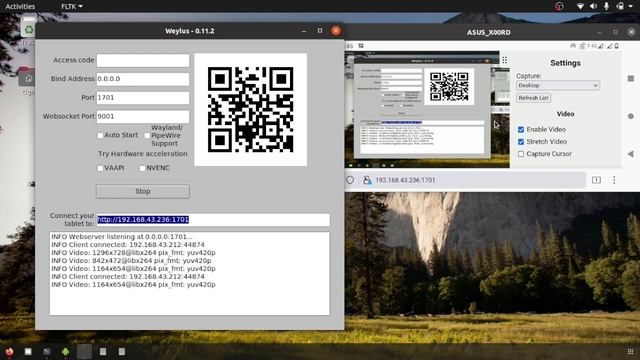Click the phone's round home button
The image size is (640, 360).
(x=631, y=116)
